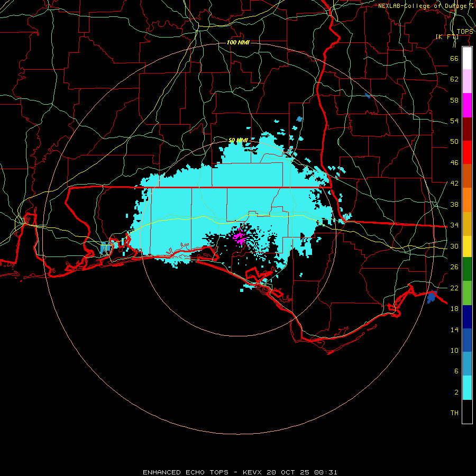Click the gold 34 legend band
Screen dimensions: 476x476
pos(467,224)
